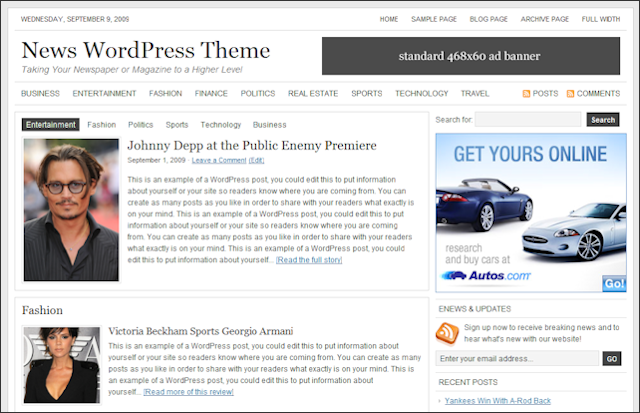Open the Business category

pos(40,93)
